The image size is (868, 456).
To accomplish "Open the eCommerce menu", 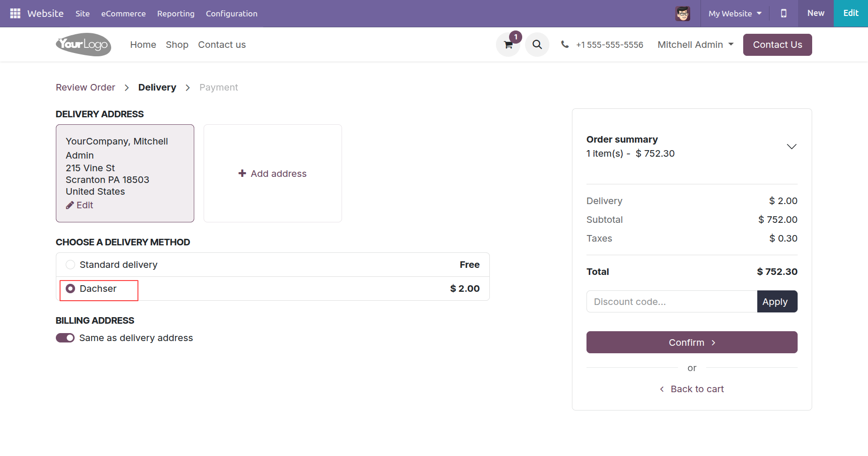I will tap(123, 14).
